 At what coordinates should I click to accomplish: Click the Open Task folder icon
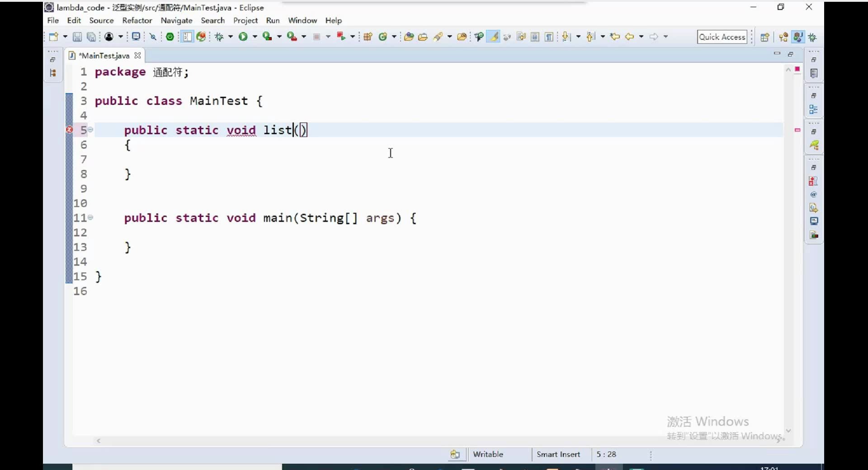coord(423,37)
